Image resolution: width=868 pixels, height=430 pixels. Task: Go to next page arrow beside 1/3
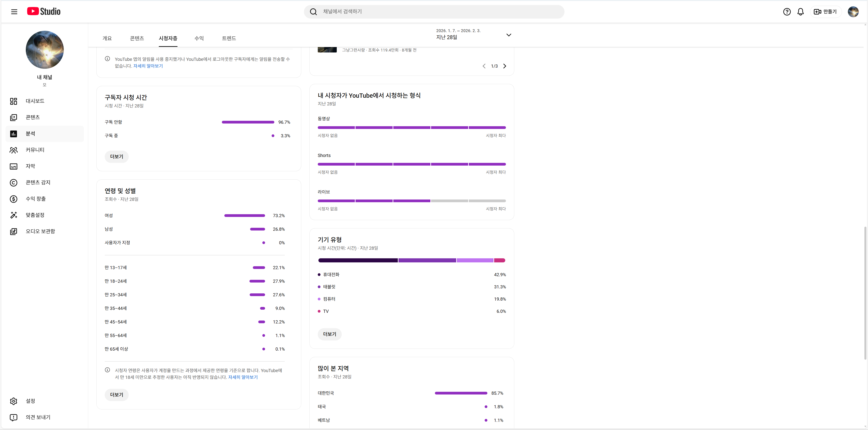point(504,66)
